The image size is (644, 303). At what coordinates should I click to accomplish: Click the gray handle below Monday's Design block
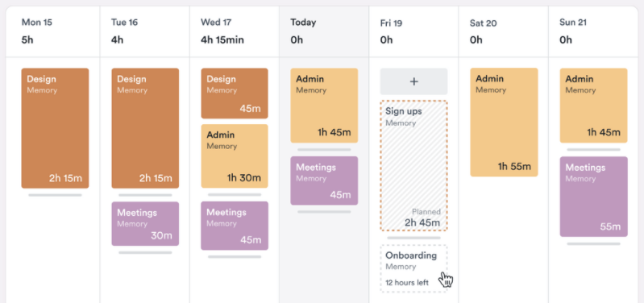coord(55,195)
